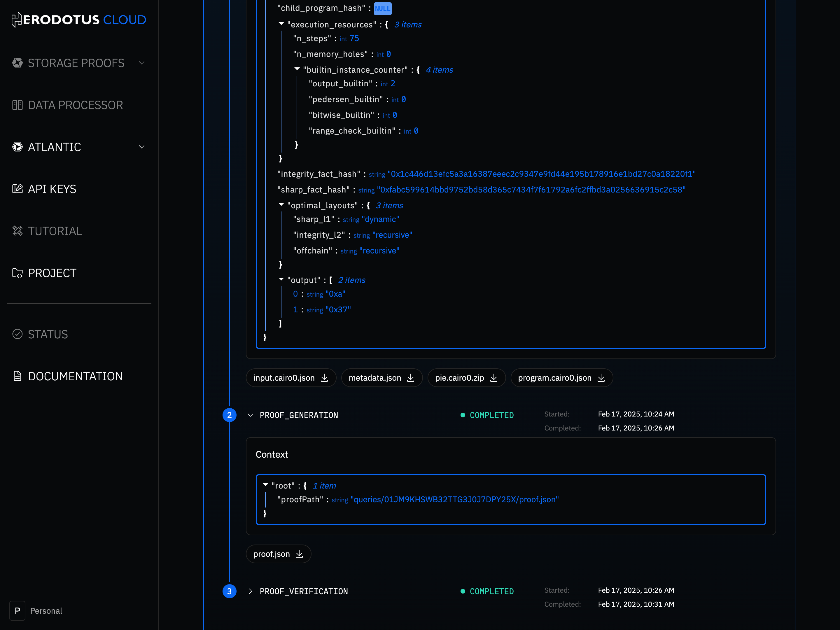Click download icon next to proof.json
840x630 pixels.
coord(299,554)
